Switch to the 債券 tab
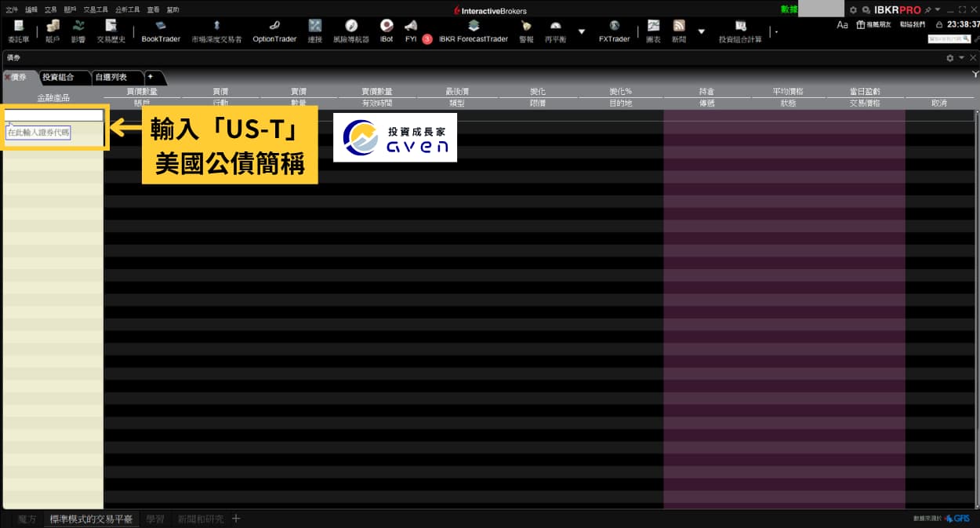 (20, 77)
